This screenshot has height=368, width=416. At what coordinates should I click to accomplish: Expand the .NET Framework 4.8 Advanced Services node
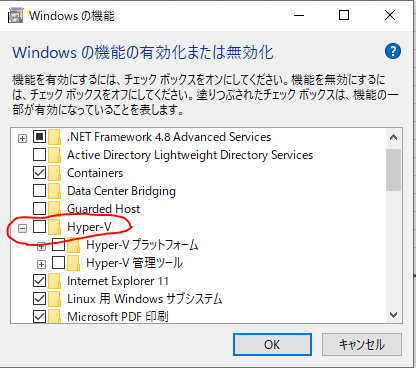point(22,138)
